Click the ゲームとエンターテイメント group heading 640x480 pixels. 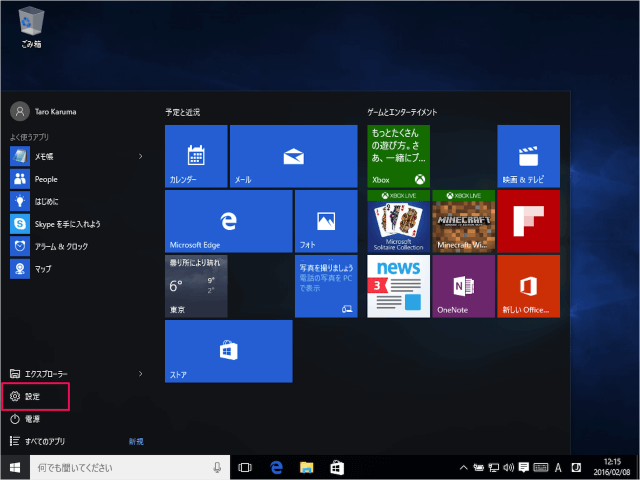point(402,112)
